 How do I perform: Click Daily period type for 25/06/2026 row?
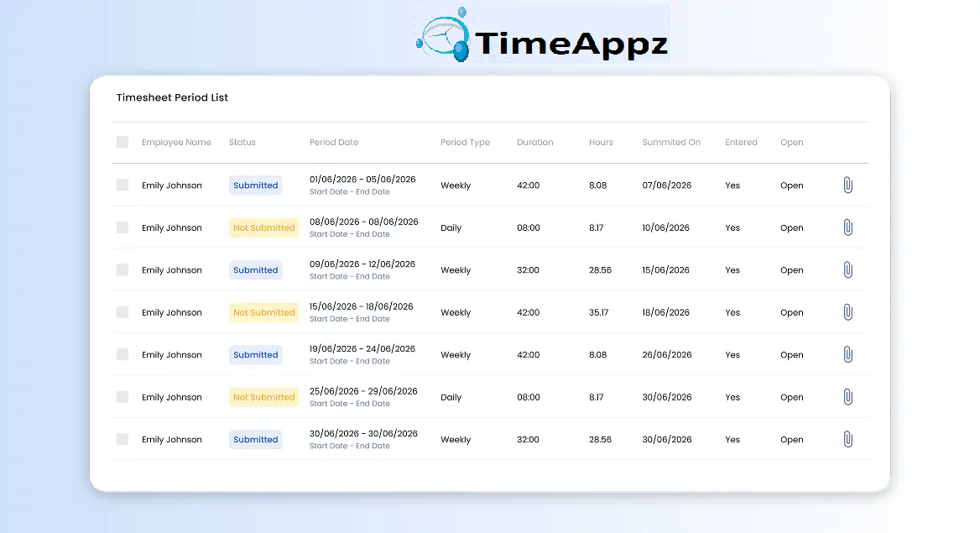tap(451, 397)
